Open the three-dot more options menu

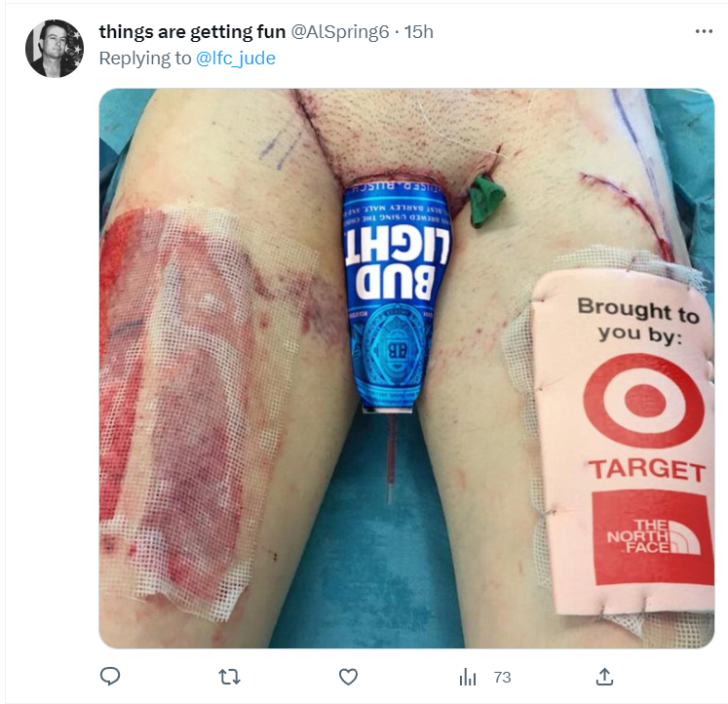pyautogui.click(x=704, y=31)
